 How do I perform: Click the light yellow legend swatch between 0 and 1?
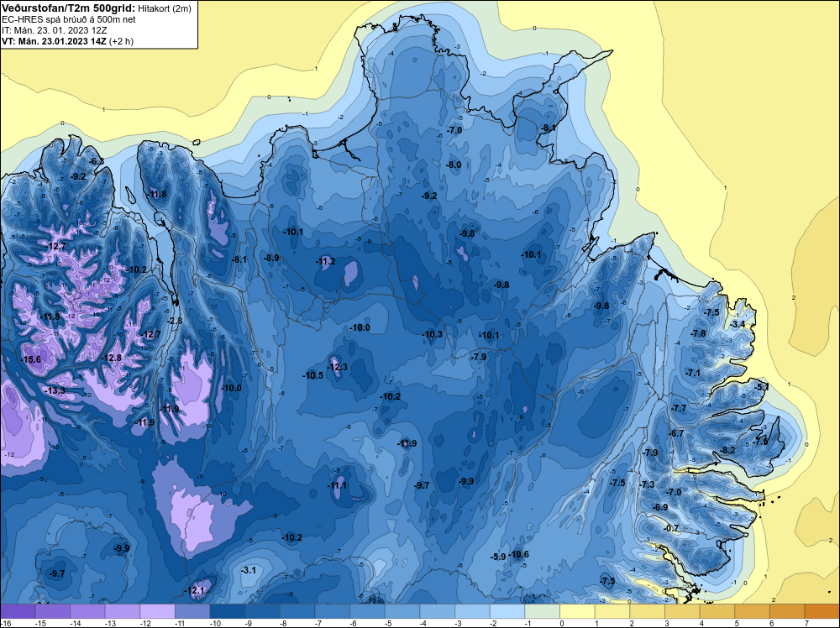(578, 611)
